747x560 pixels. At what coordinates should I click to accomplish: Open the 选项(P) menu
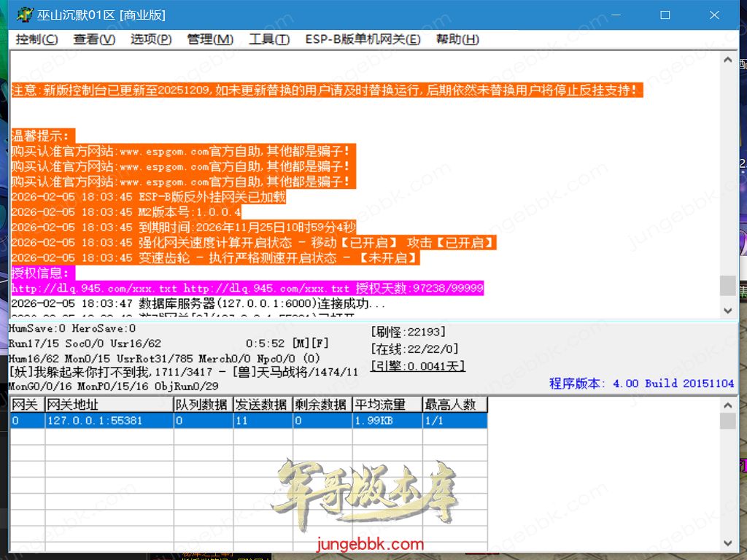click(151, 39)
